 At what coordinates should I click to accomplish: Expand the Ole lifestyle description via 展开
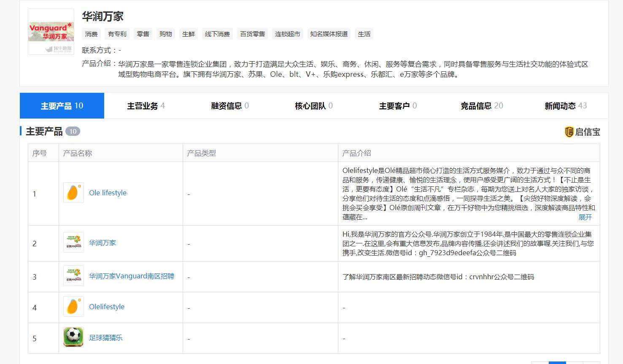click(585, 217)
